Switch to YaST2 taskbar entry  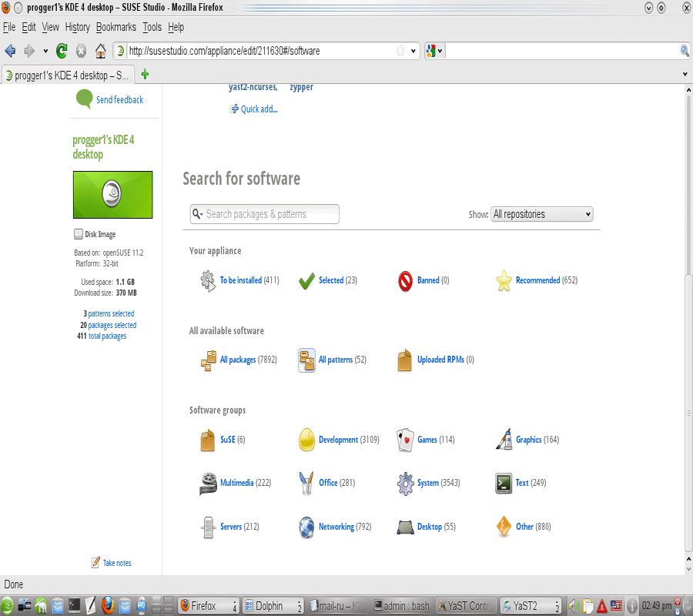pos(531,606)
